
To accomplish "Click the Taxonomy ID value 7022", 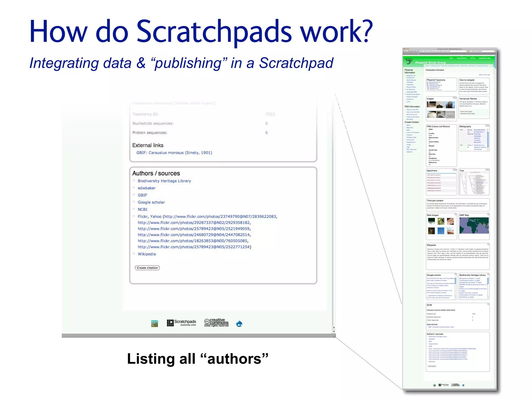I will pyautogui.click(x=270, y=114).
